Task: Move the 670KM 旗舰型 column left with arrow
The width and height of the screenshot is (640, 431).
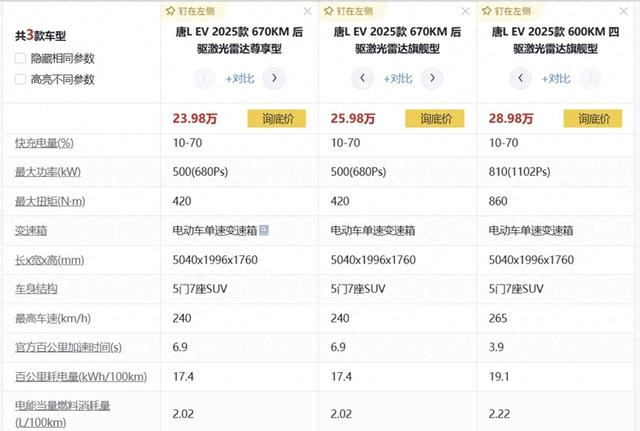Action: [x=362, y=78]
